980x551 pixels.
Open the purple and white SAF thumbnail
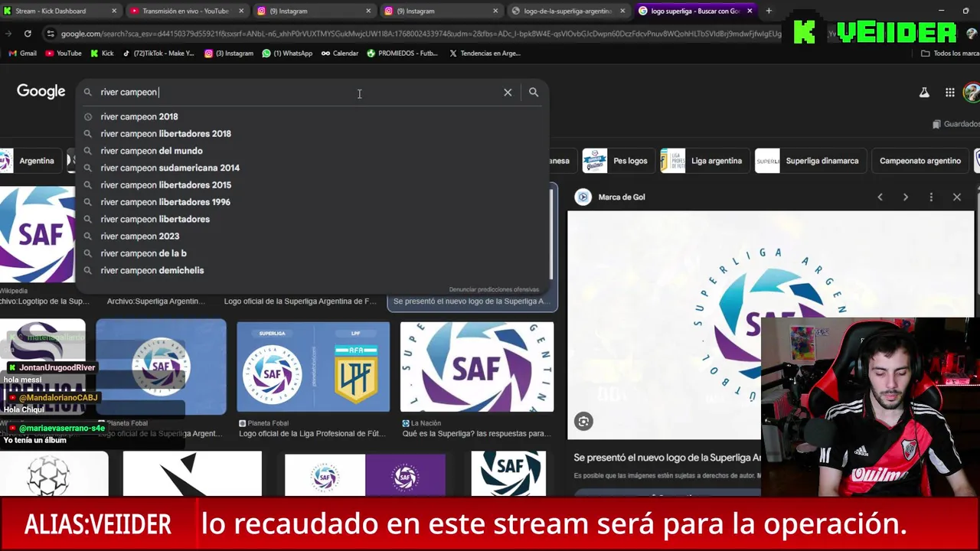click(365, 474)
